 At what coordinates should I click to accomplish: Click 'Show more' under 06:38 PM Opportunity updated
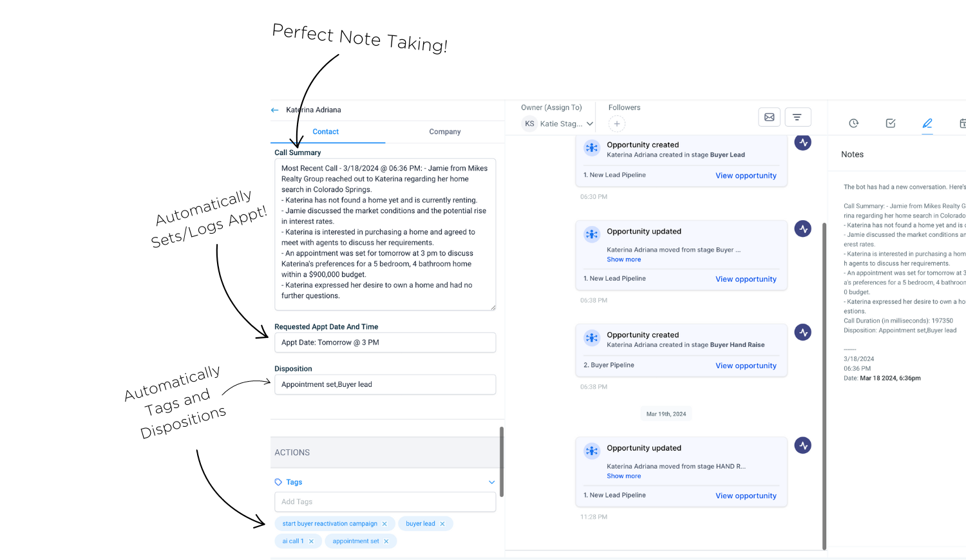click(623, 259)
